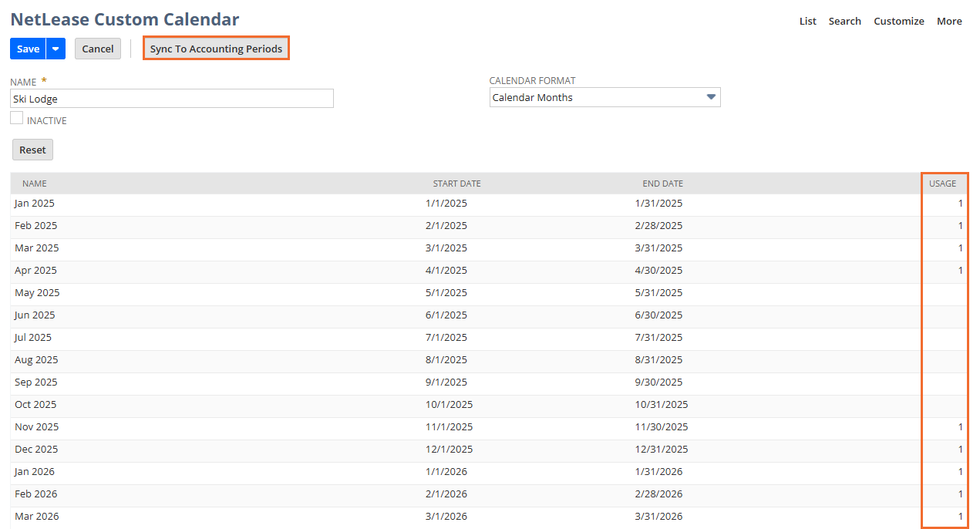This screenshot has height=529, width=980.
Task: Click usage count link for Nov 2025
Action: [x=960, y=427]
